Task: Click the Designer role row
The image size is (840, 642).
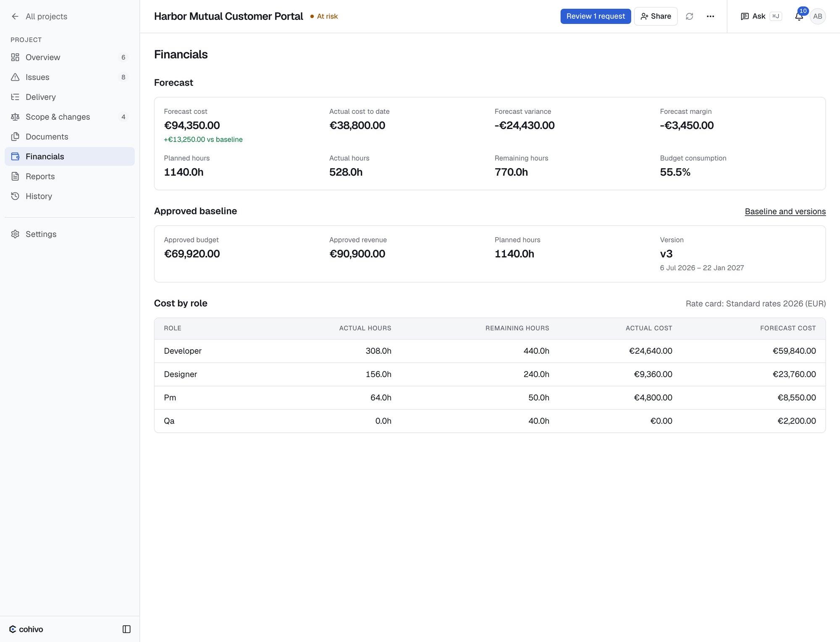Action: coord(490,374)
